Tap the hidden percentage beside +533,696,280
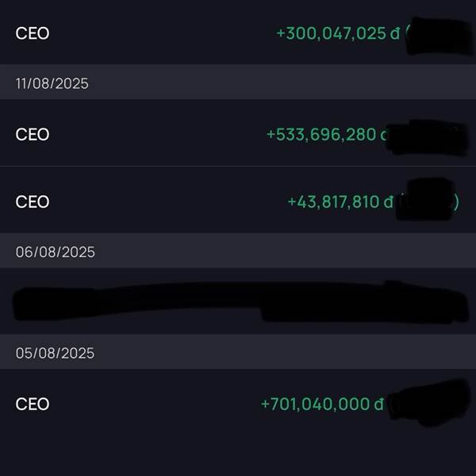 coord(427,136)
